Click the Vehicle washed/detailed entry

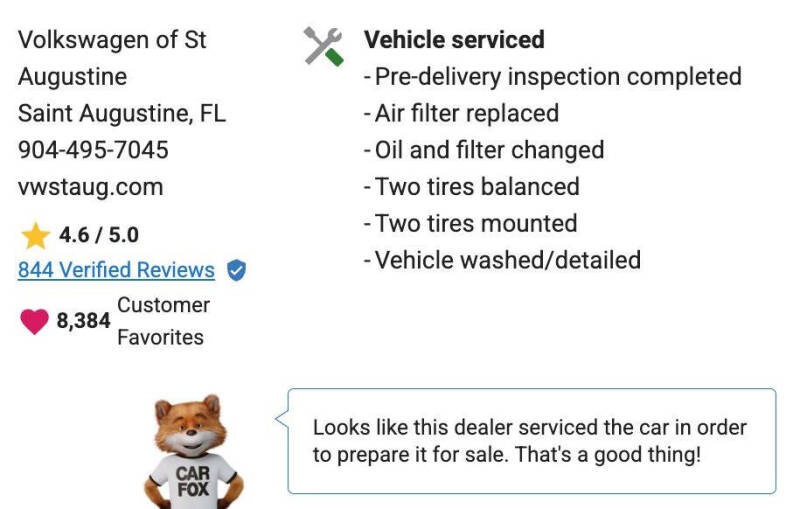502,260
